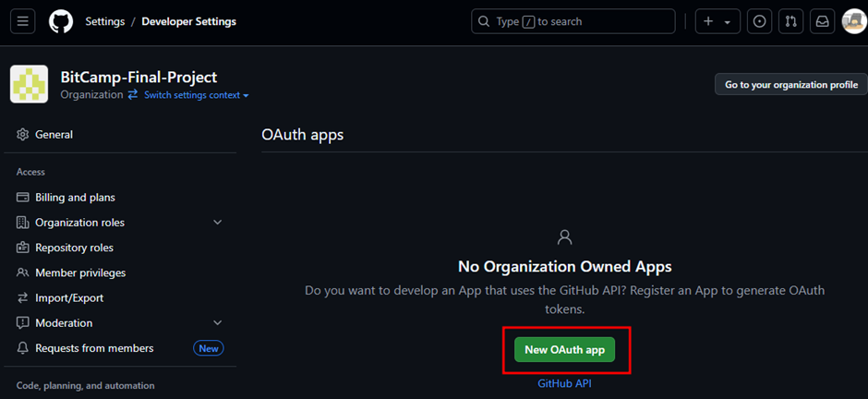Click the credit card icon beside Billing

(x=23, y=198)
